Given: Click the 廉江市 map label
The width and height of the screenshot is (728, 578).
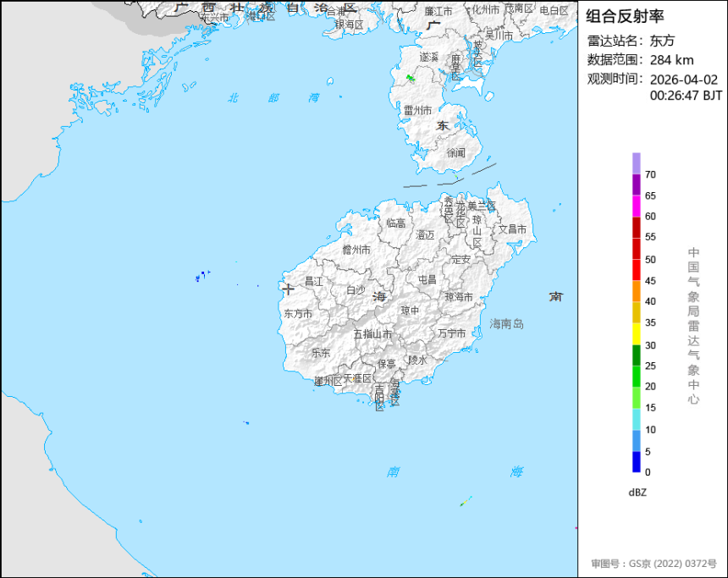Looking at the screenshot, I should (x=438, y=11).
